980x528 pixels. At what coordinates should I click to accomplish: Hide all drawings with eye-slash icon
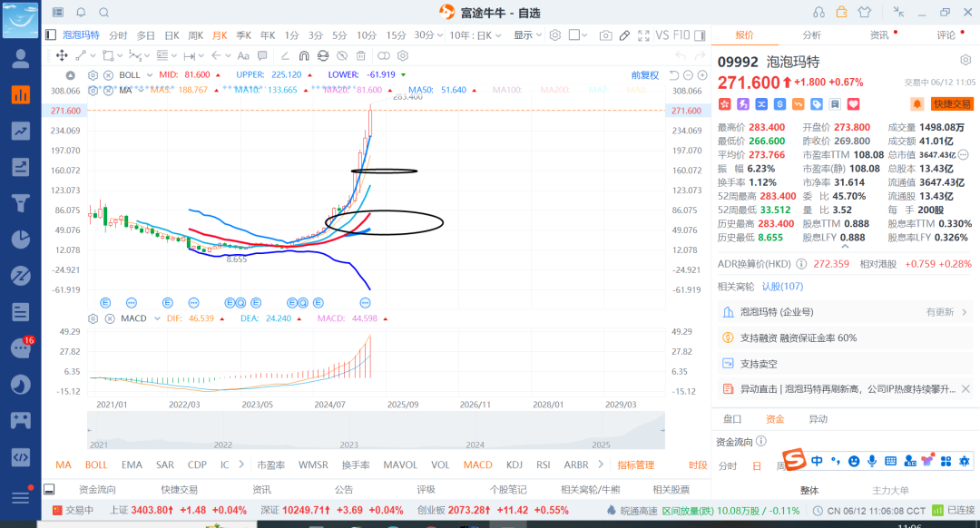click(x=342, y=55)
